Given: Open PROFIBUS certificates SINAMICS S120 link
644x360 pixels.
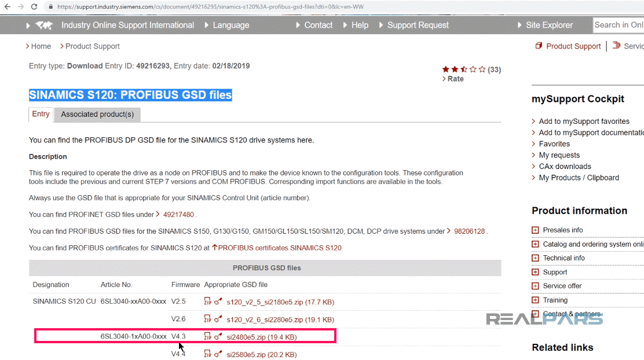Looking at the screenshot, I should tap(279, 248).
